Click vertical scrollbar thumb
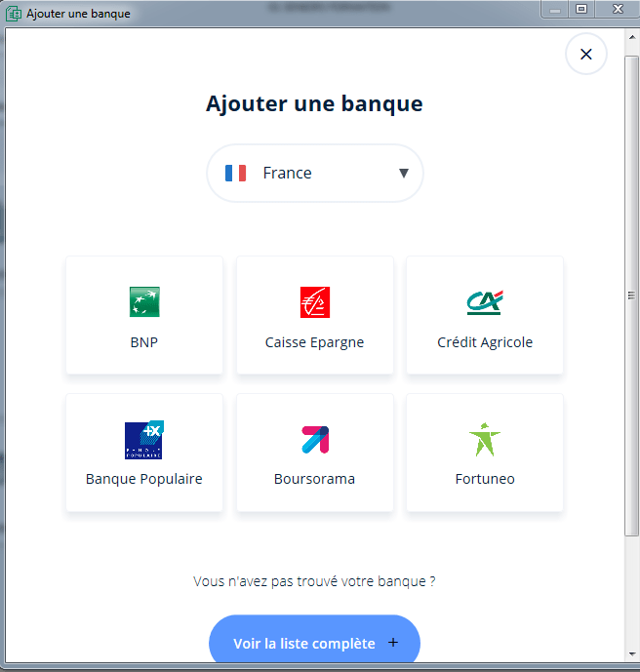The image size is (640, 672). 631,296
